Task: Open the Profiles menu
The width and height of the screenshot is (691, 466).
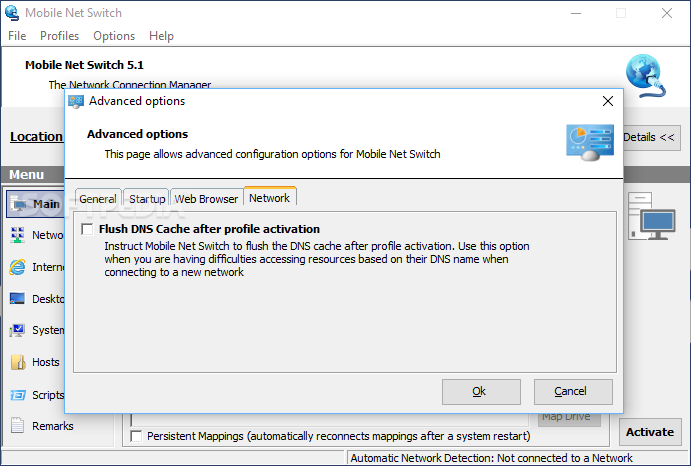Action: click(59, 36)
